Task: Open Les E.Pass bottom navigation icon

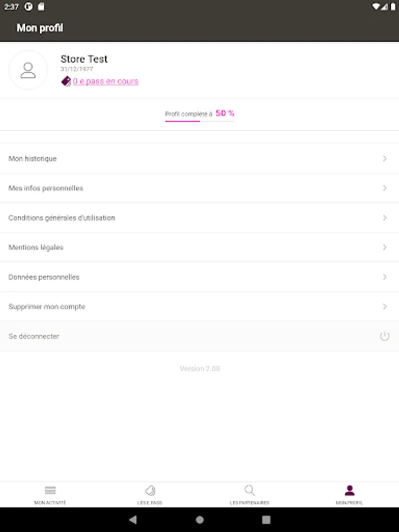Action: [150, 491]
